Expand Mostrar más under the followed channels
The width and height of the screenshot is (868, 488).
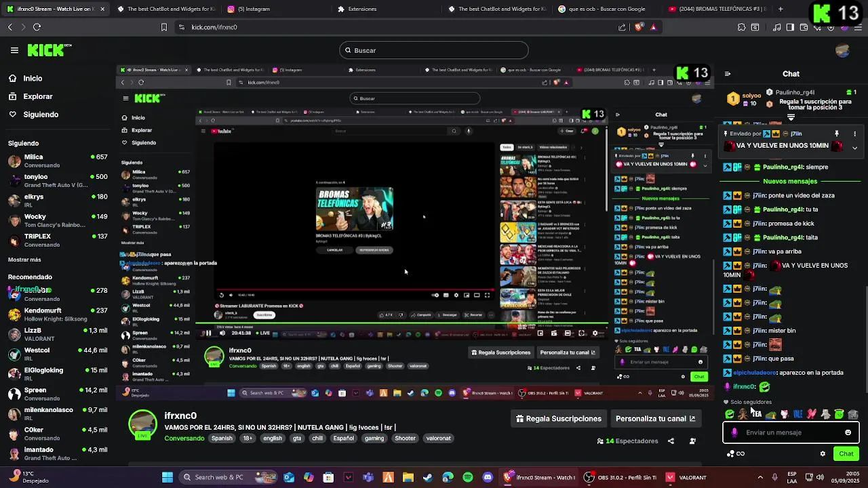pos(24,260)
